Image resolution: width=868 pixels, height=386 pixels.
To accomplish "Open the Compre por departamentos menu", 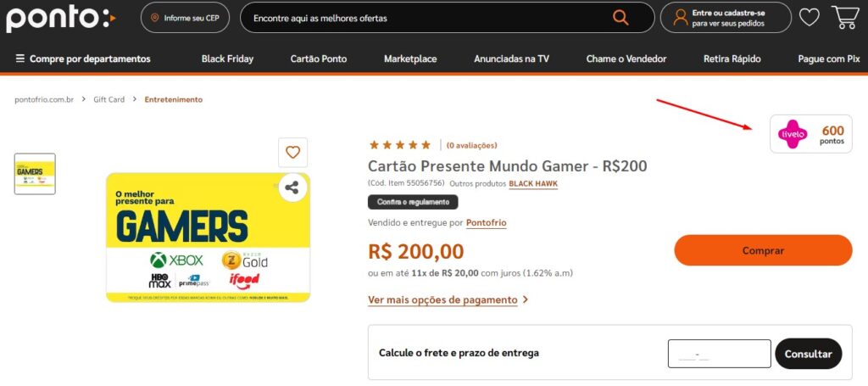I will (x=83, y=59).
